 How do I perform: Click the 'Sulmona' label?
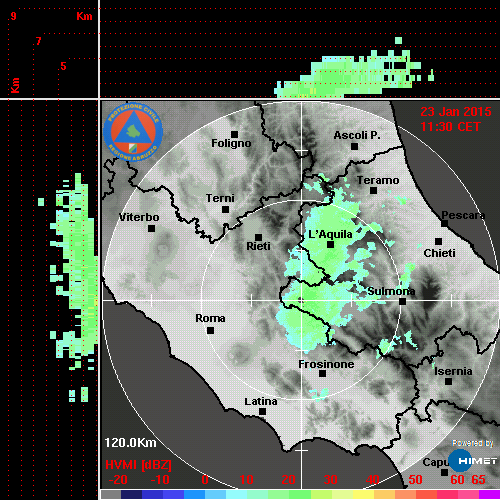[x=391, y=291]
